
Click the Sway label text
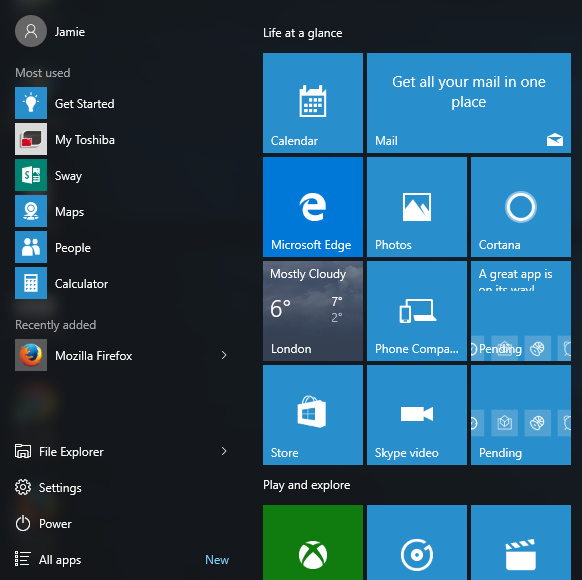tap(68, 176)
